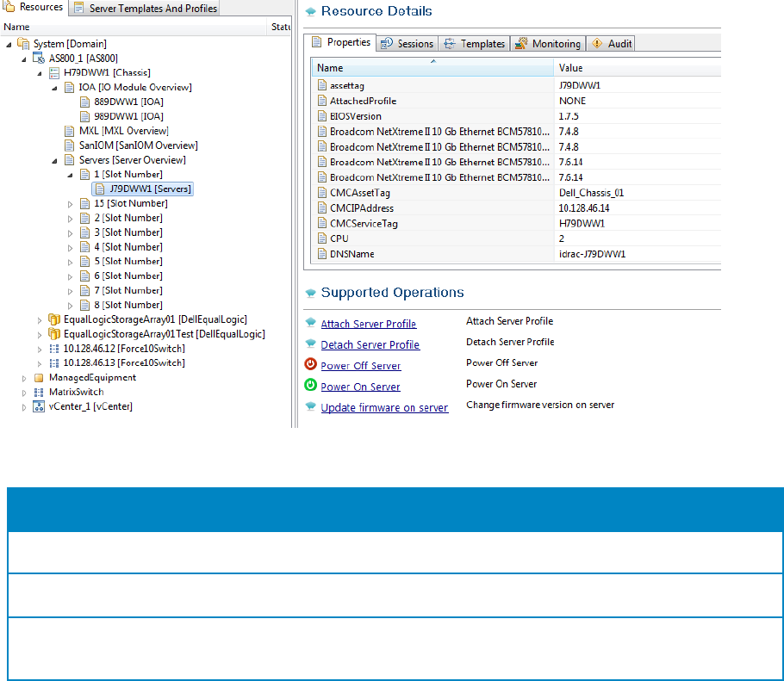The width and height of the screenshot is (784, 681).
Task: Switch to the Sessions tab
Action: (408, 44)
